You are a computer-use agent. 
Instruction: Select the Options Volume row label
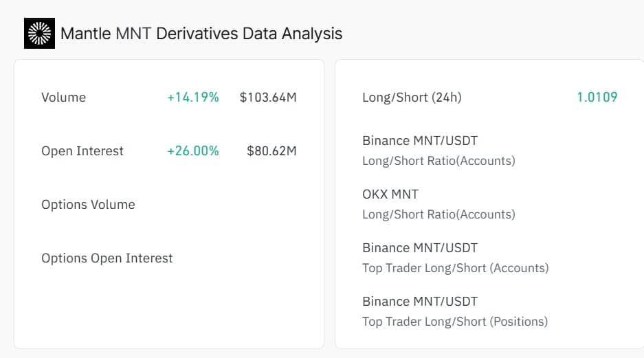[88, 205]
